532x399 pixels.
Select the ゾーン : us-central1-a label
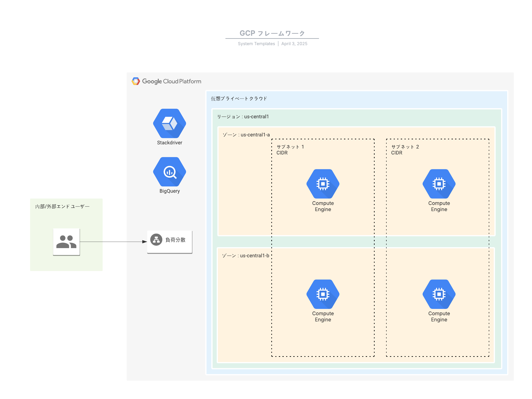(246, 135)
